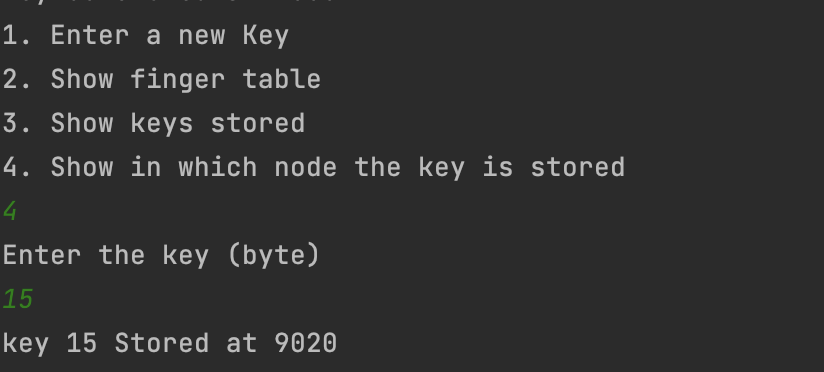
Task: Click the word 'stored' in option 3
Action: (258, 124)
